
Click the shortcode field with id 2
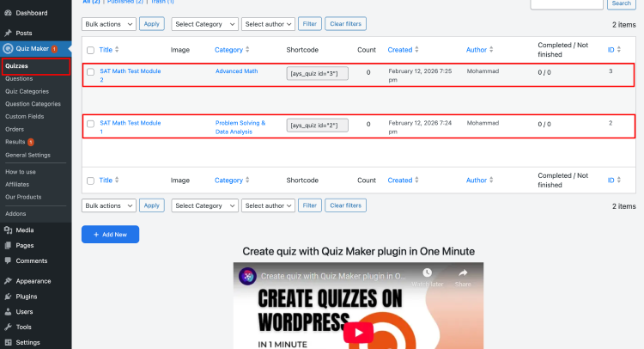(x=317, y=126)
